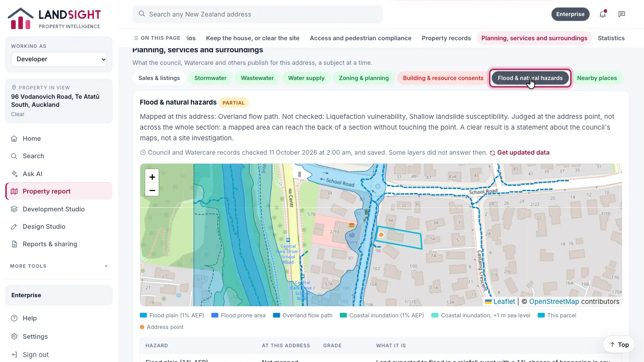Expand the More Tools section
This screenshot has width=644, height=362.
click(59, 266)
